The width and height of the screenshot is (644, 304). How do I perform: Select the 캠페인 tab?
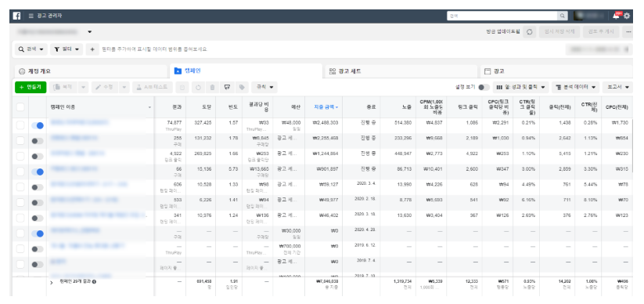pos(246,71)
